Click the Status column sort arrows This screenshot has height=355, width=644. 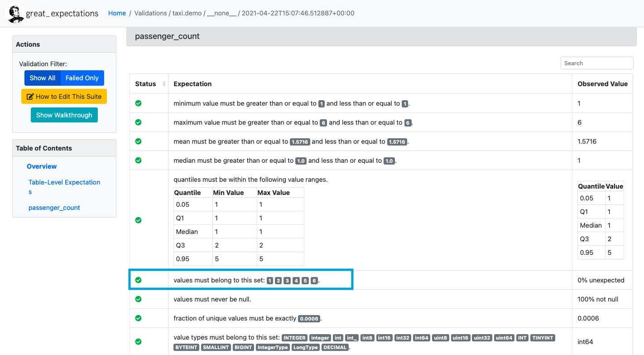pos(164,84)
